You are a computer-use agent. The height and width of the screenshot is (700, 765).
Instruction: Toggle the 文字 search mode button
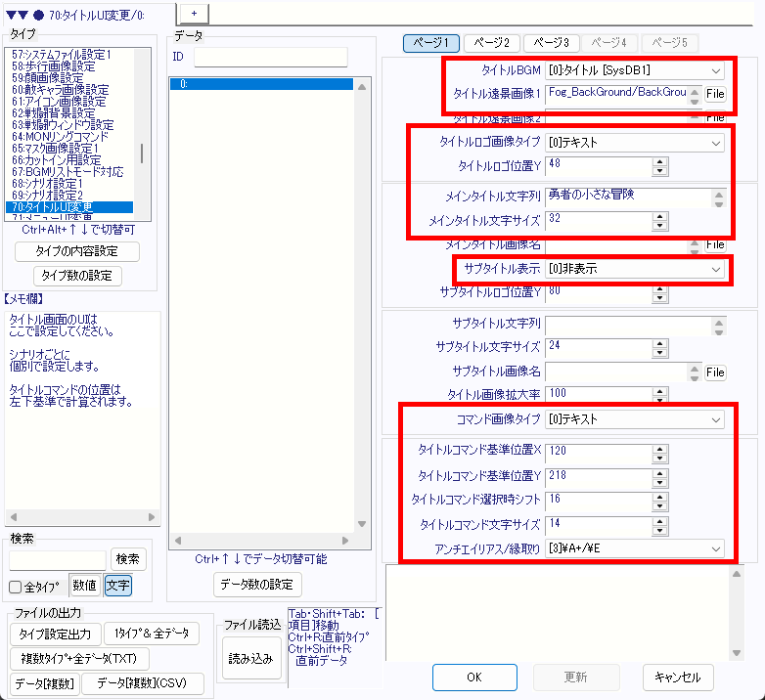(117, 586)
